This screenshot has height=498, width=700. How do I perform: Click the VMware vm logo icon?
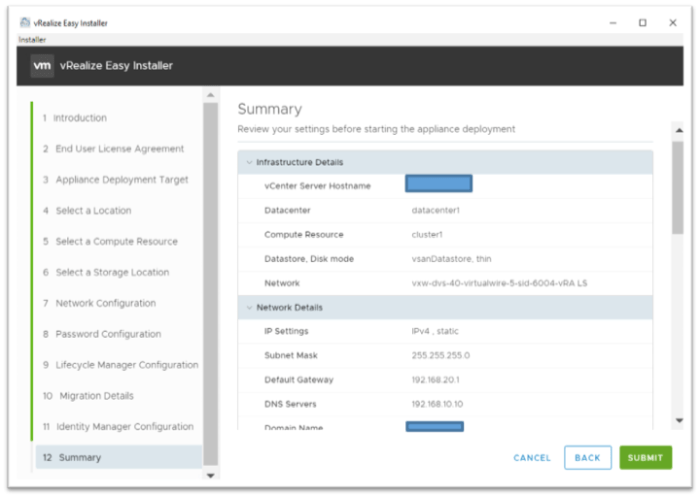coord(41,66)
